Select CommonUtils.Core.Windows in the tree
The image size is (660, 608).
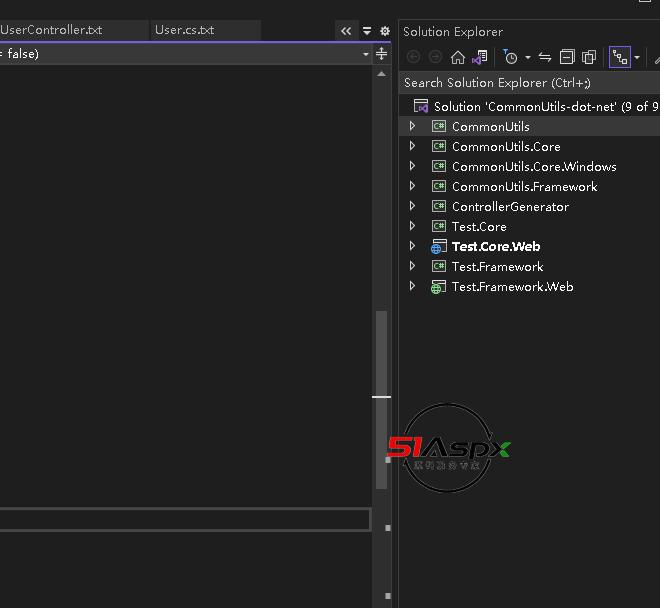click(x=534, y=167)
